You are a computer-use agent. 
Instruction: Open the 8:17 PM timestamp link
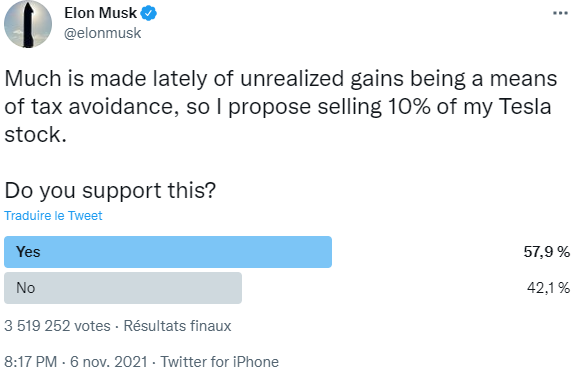31,362
